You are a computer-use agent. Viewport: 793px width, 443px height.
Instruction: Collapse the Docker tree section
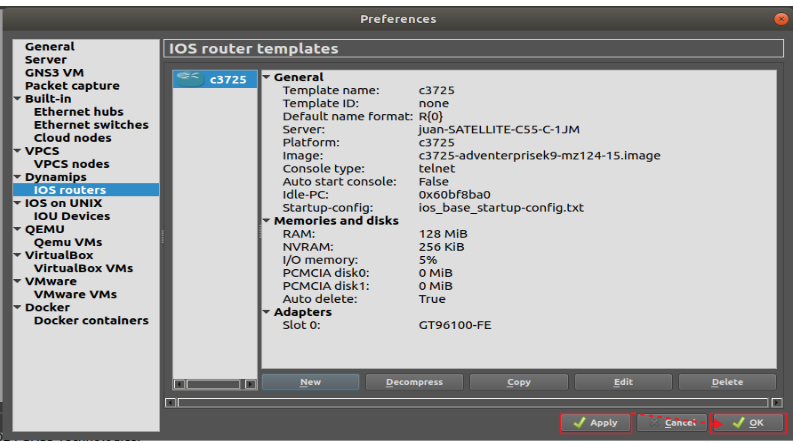(x=18, y=307)
